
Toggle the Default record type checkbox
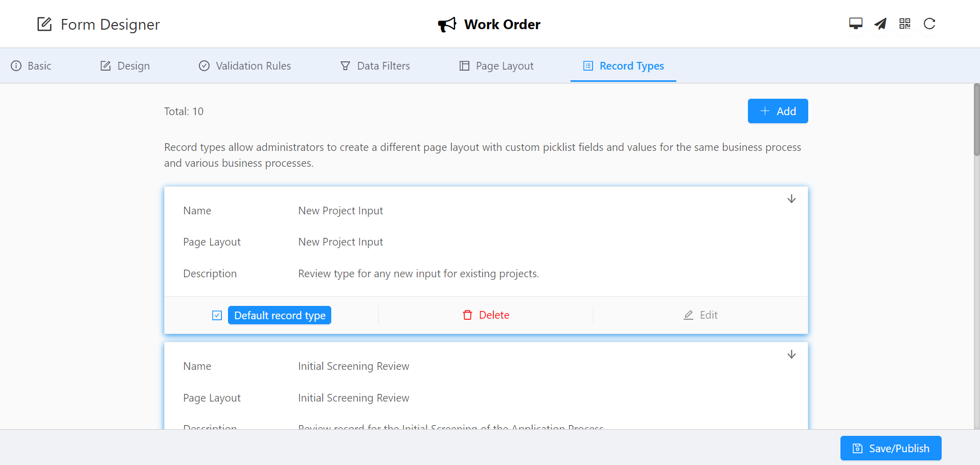[217, 315]
